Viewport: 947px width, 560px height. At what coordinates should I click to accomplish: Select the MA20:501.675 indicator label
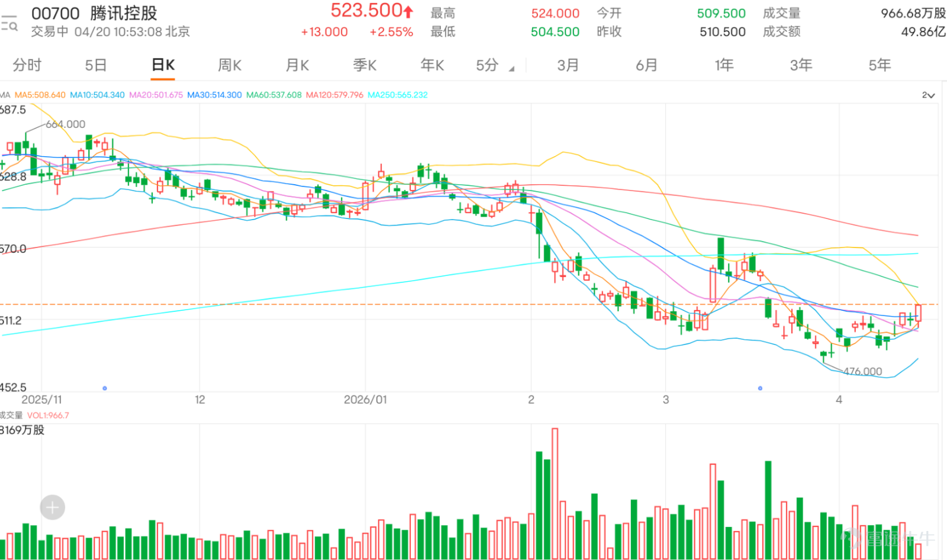coord(156,95)
